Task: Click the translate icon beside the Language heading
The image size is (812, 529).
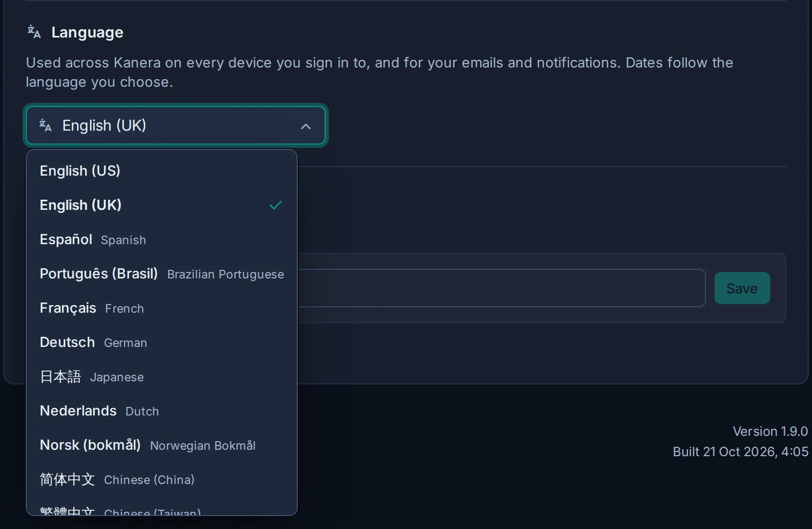Action: click(34, 32)
